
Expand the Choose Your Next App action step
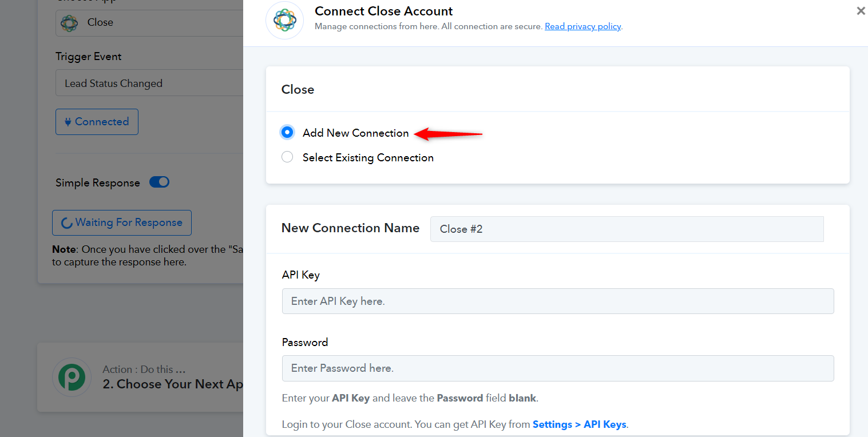click(x=140, y=377)
